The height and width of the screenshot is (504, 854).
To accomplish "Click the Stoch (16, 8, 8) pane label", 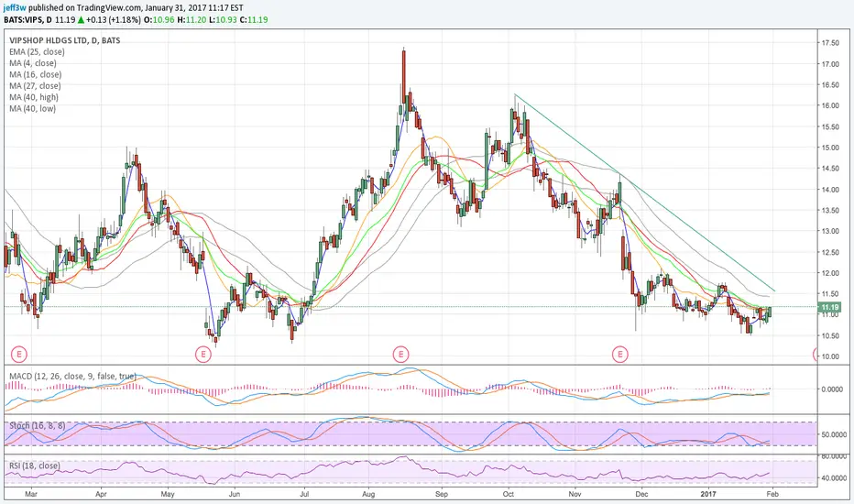I will (37, 425).
